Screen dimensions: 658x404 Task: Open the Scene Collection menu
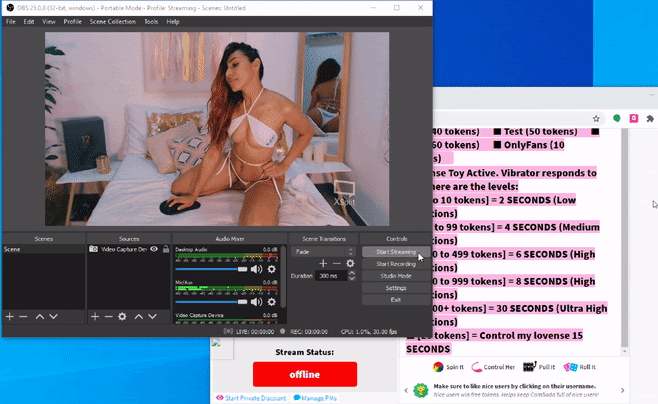112,22
